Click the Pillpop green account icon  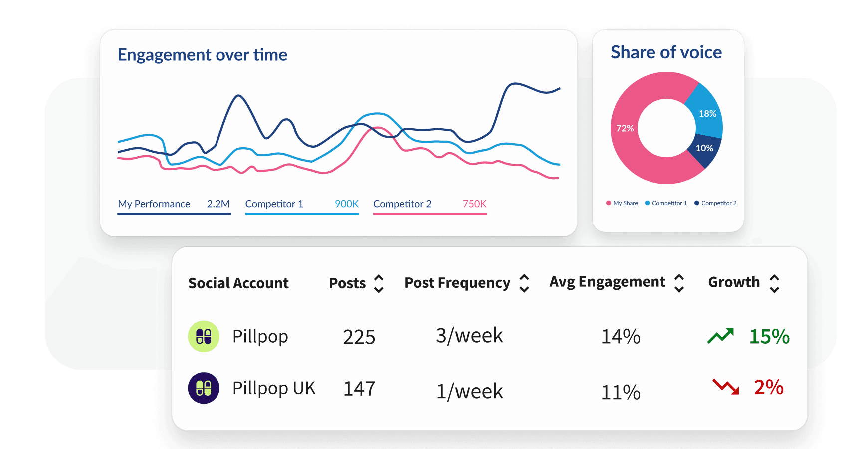(x=204, y=336)
